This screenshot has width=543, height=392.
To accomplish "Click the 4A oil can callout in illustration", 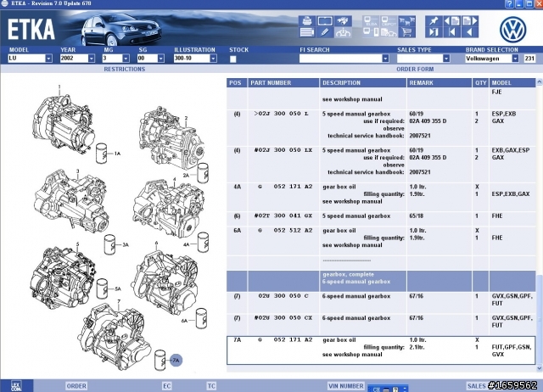I will 187,244.
